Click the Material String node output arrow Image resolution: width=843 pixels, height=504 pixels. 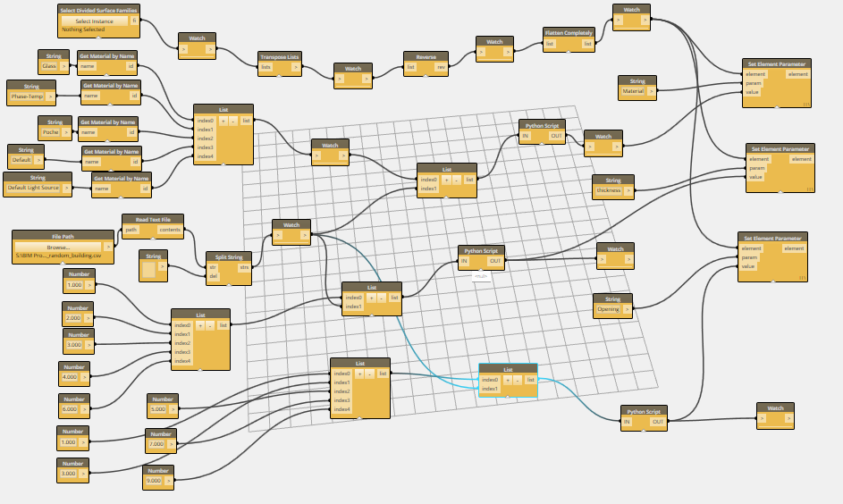pyautogui.click(x=651, y=91)
